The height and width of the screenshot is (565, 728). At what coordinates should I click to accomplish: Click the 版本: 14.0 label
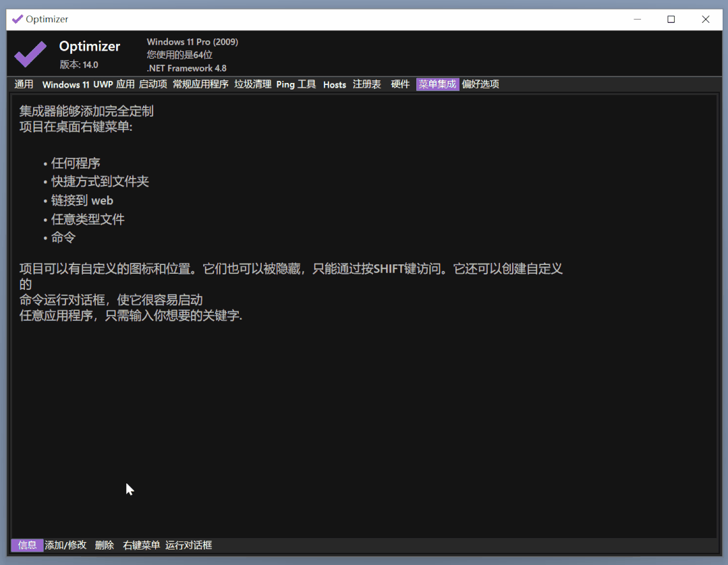click(x=79, y=65)
